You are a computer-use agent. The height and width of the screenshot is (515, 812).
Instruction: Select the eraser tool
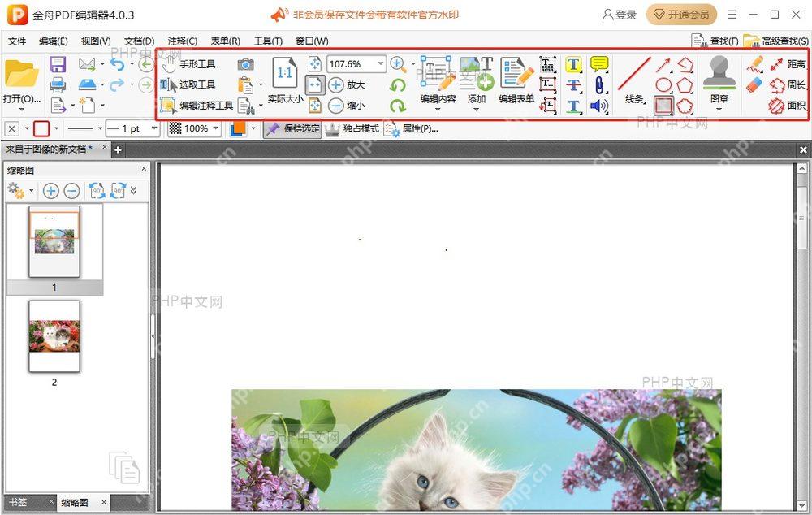coord(755,85)
